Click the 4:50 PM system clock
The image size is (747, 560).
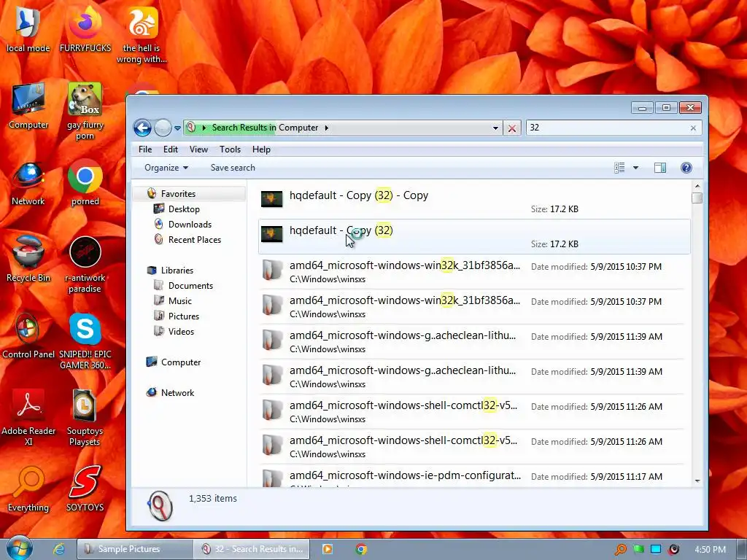(x=711, y=550)
